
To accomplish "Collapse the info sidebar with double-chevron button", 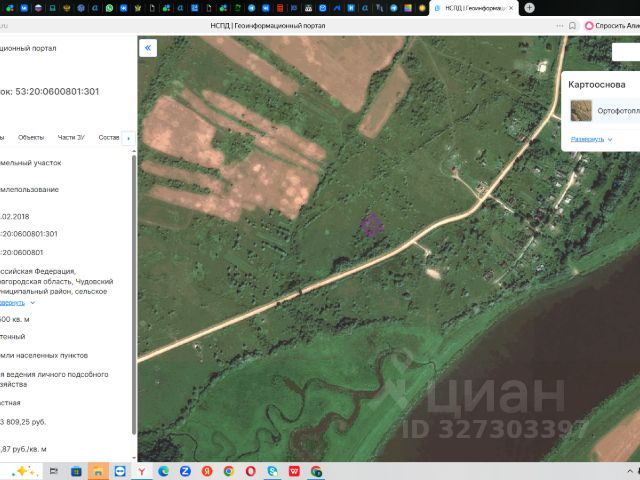I will [148, 48].
